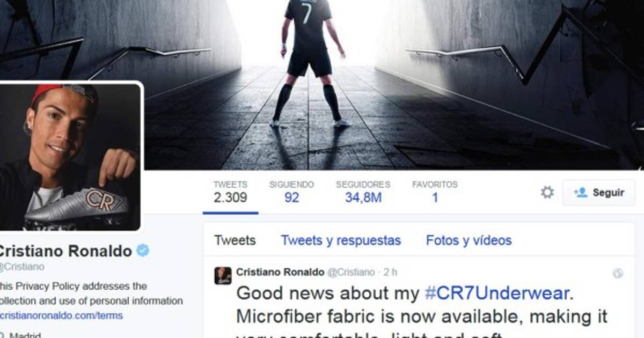Open the Seguidores 34,8M list
The height and width of the screenshot is (338, 644).
click(x=363, y=192)
